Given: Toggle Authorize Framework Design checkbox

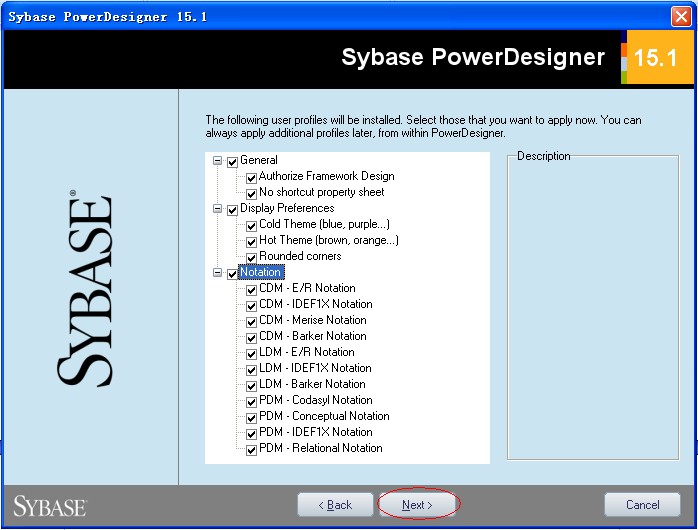Looking at the screenshot, I should [252, 177].
